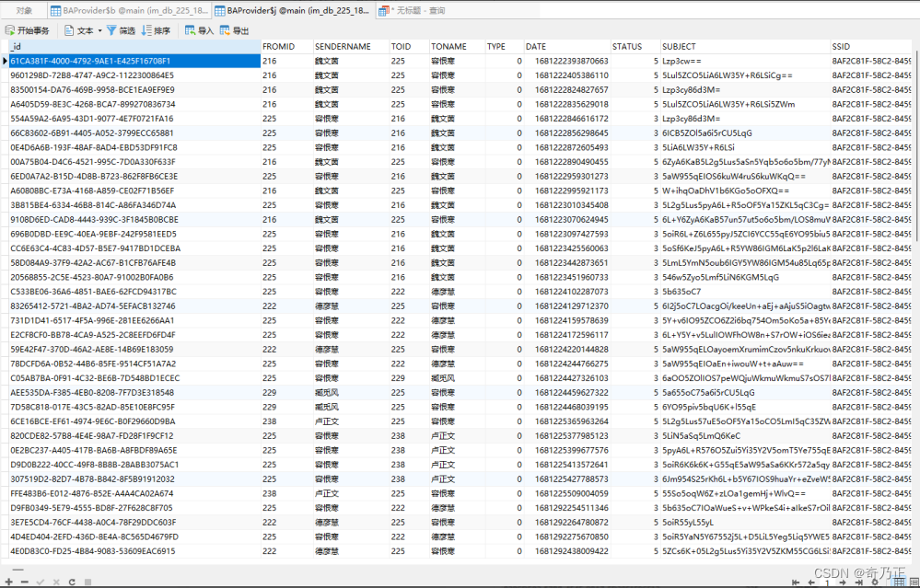
Task: Click the DATE cell 1681225509004059
Action: coord(566,493)
